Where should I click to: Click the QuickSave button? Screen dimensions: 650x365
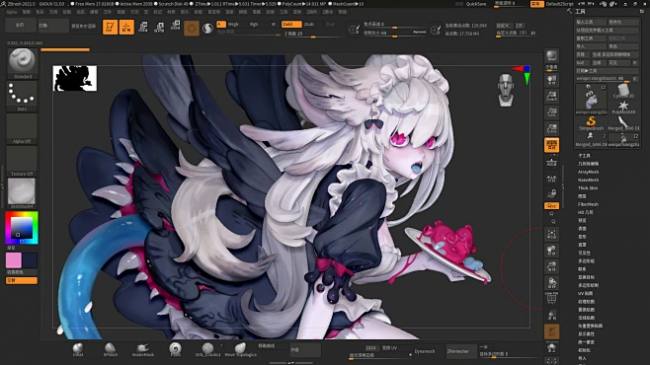pyautogui.click(x=476, y=4)
